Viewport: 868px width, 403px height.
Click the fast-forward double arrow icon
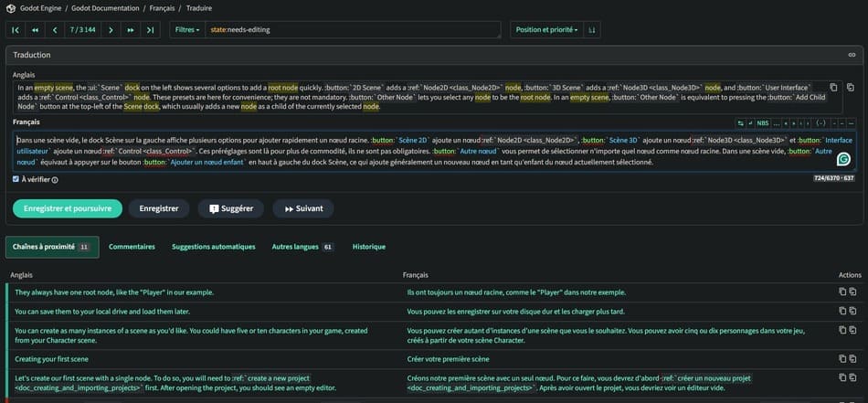click(131, 30)
